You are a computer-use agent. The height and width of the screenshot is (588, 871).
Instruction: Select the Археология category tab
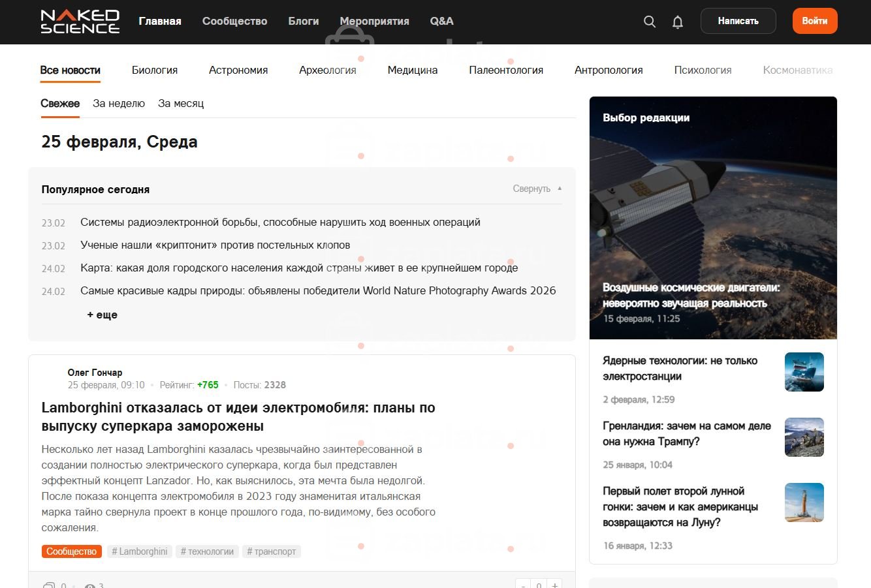pos(328,70)
